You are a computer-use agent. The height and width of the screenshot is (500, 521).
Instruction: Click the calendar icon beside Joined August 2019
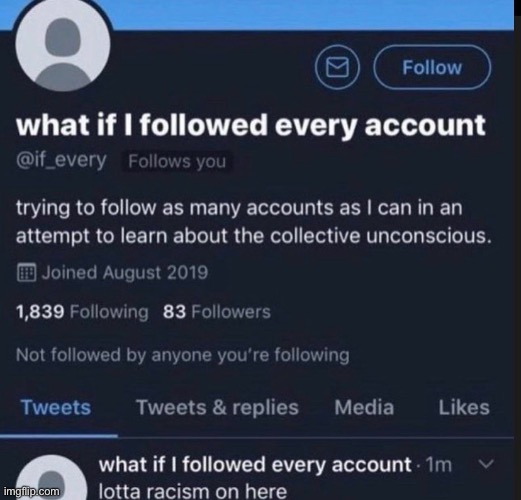26,272
